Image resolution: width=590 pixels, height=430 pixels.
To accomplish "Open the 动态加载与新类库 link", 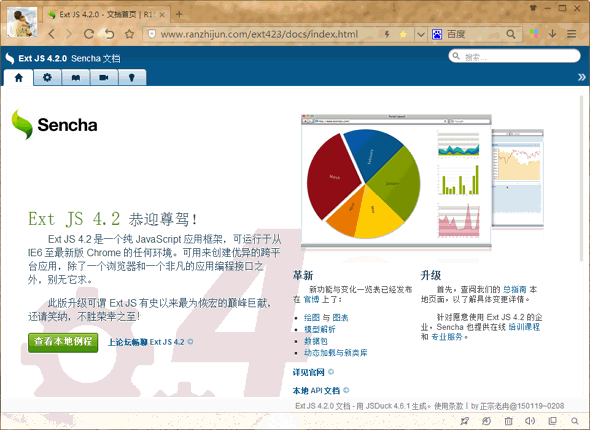I will 336,353.
